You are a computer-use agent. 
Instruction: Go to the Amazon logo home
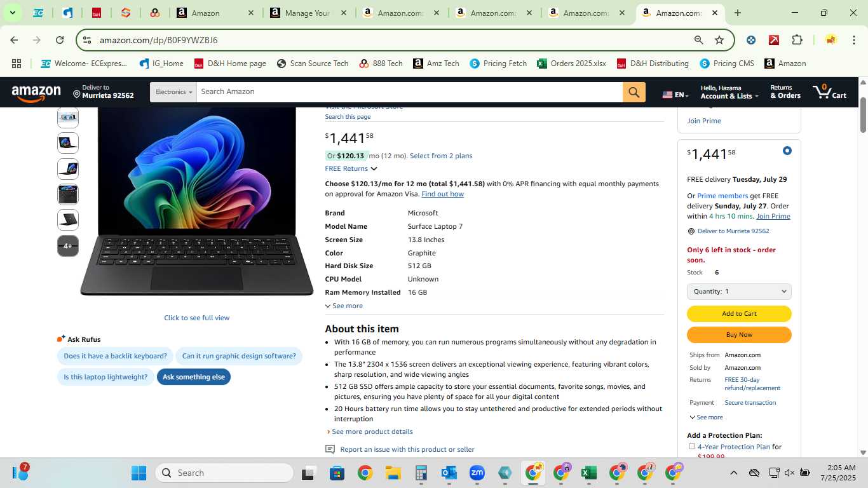point(36,93)
